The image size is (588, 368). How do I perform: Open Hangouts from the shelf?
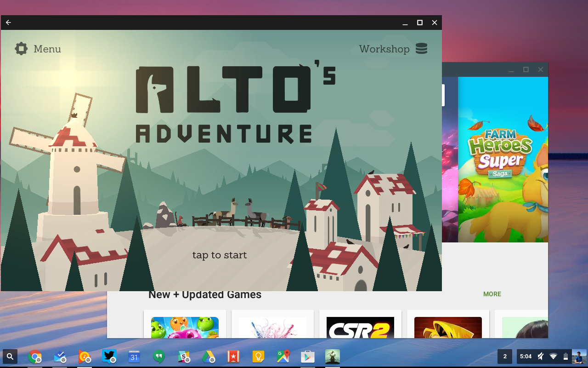[159, 356]
